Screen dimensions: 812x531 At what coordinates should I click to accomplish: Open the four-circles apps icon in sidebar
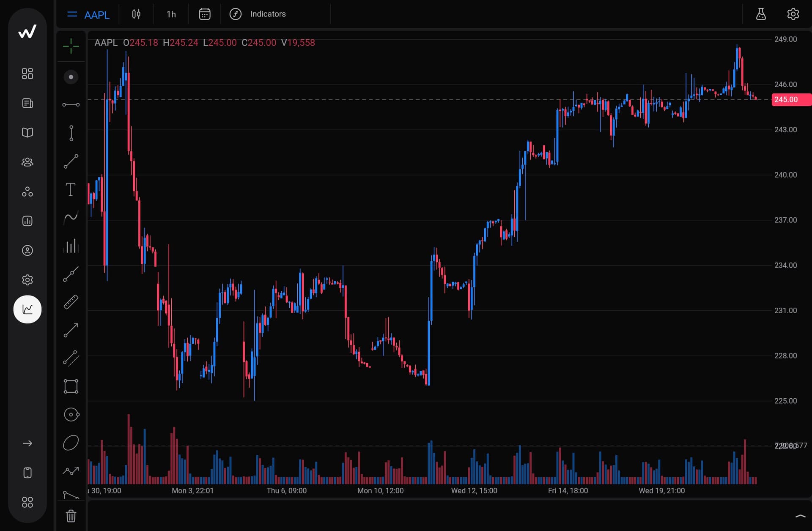pos(27,502)
